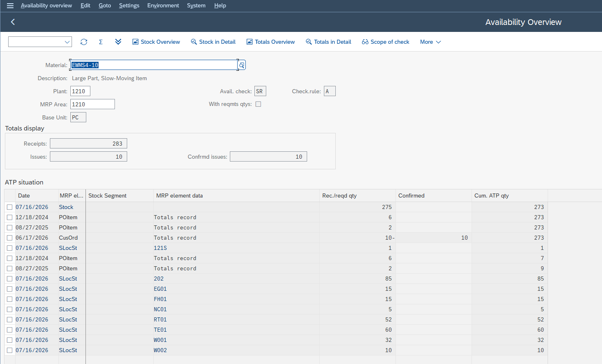Open Goto menu
This screenshot has width=602, height=364.
coord(105,5)
